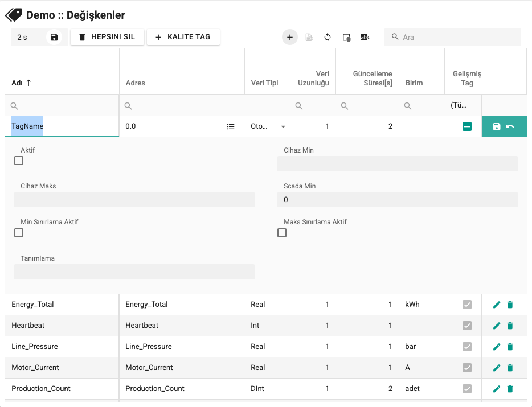532x407 pixels.
Task: Delete the Energy_Total tag
Action: (510, 305)
